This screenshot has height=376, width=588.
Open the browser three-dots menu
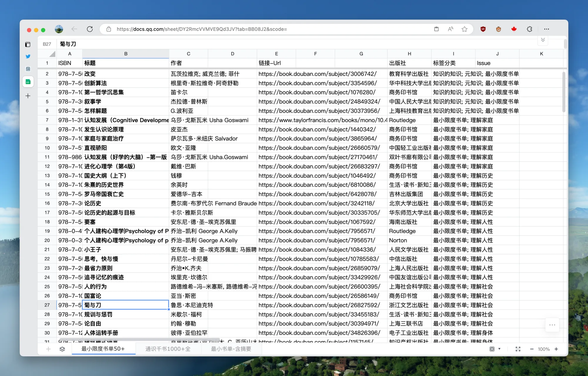coord(547,29)
